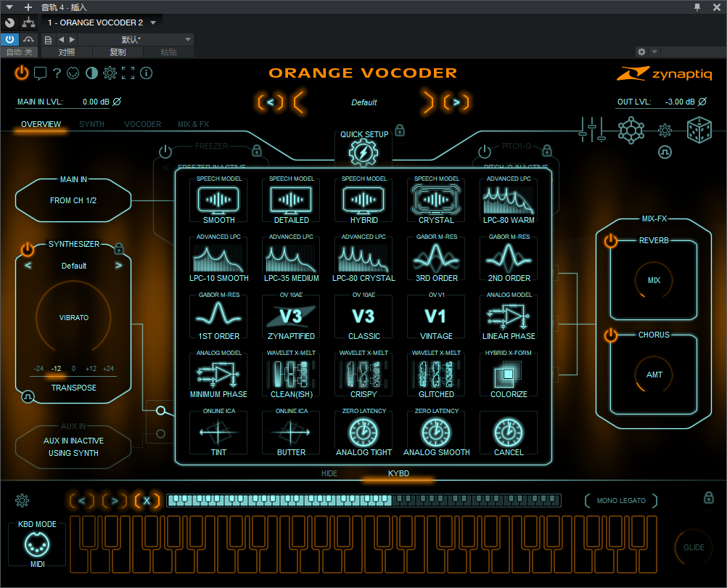Toggle the QUICK SETUP lock
The width and height of the screenshot is (727, 588).
pyautogui.click(x=400, y=131)
